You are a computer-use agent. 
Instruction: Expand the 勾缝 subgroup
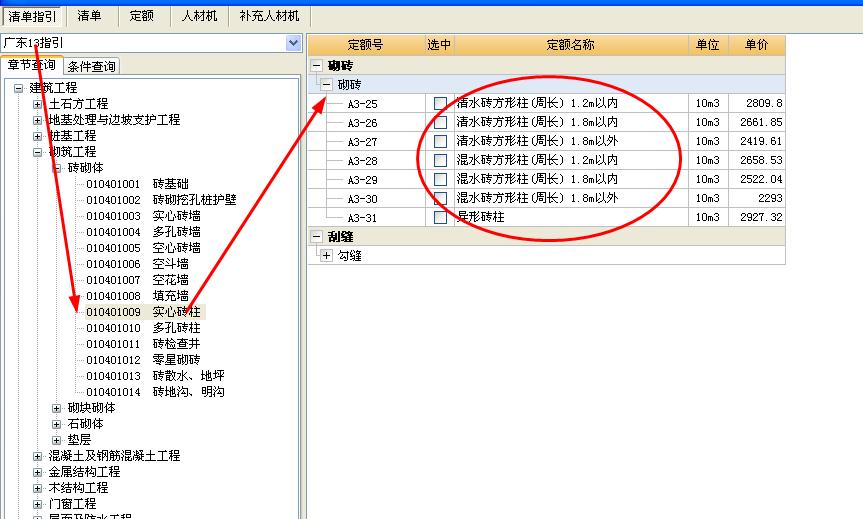coord(326,256)
